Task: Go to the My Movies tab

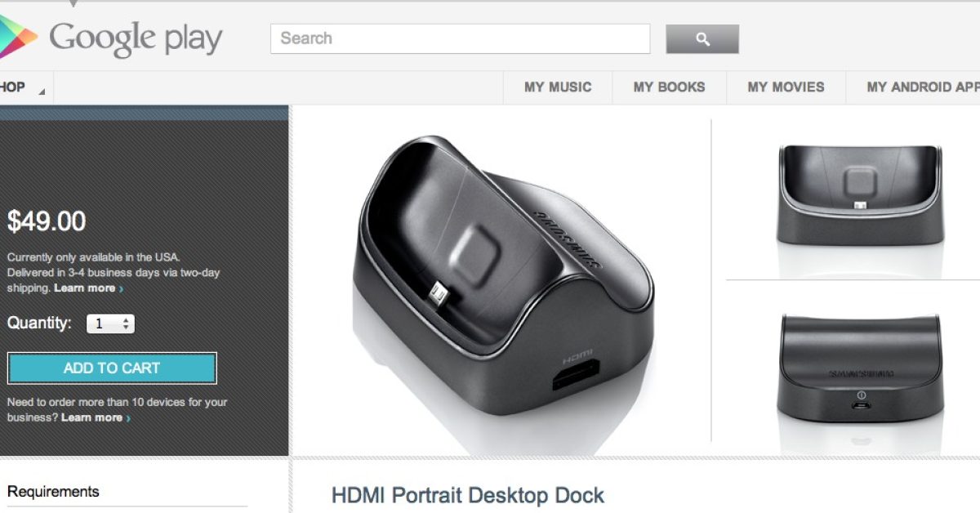Action: click(x=786, y=87)
